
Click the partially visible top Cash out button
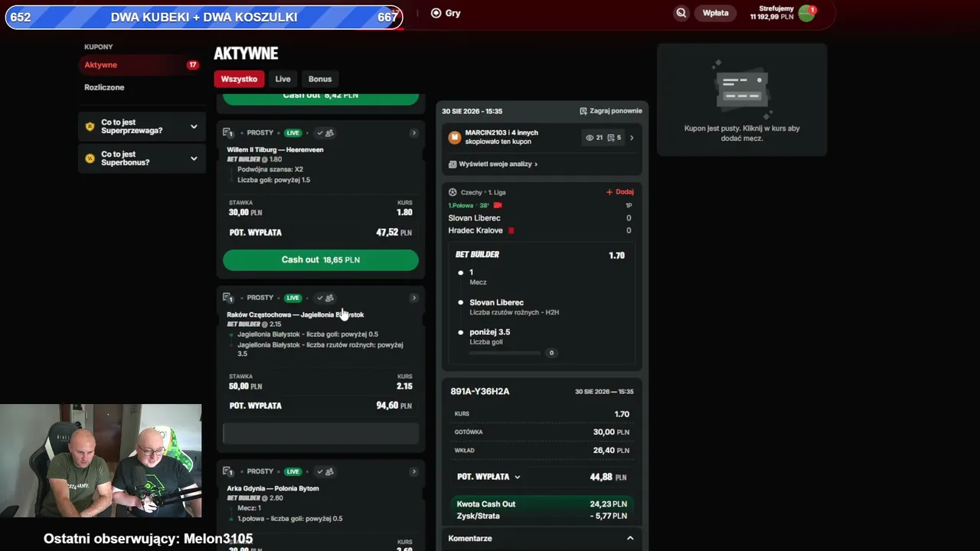(x=321, y=98)
